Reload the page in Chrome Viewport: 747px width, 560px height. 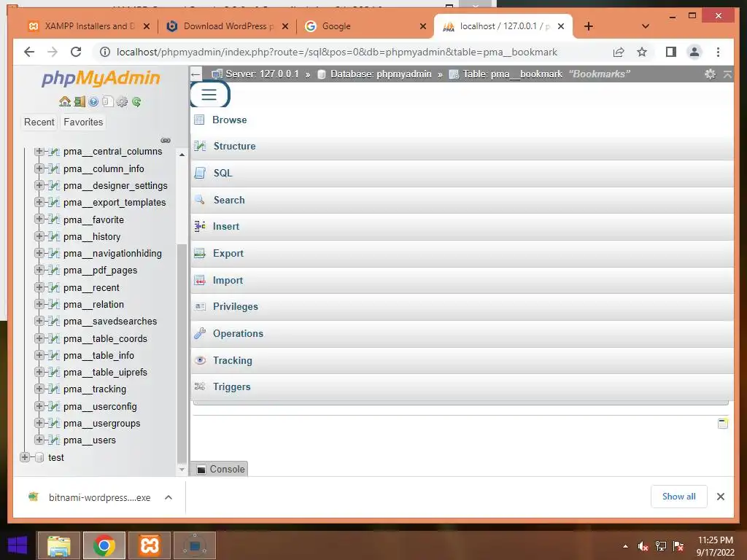pos(76,52)
